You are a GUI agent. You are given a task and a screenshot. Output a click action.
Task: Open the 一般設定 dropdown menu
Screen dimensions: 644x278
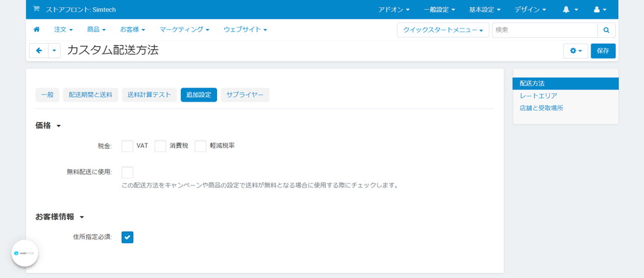click(439, 10)
